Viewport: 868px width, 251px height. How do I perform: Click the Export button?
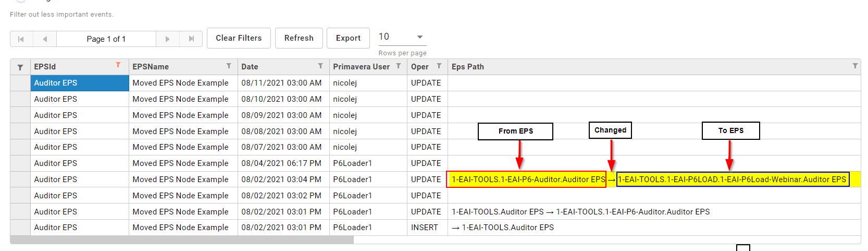(348, 38)
